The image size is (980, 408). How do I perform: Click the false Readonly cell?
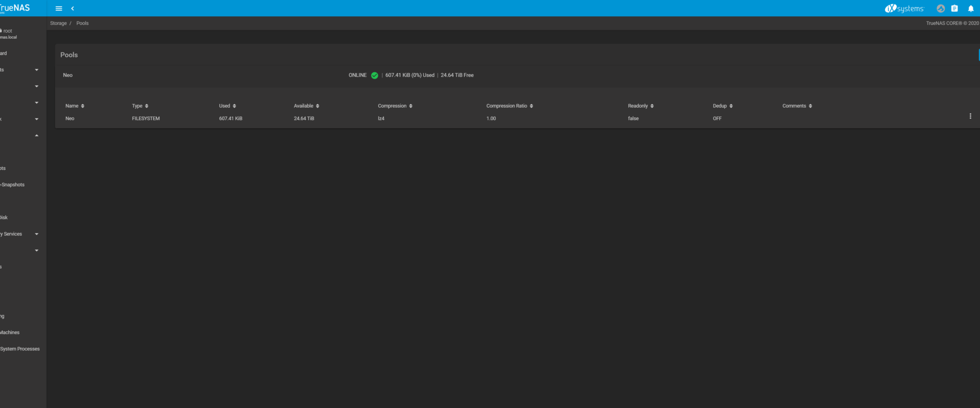[633, 119]
